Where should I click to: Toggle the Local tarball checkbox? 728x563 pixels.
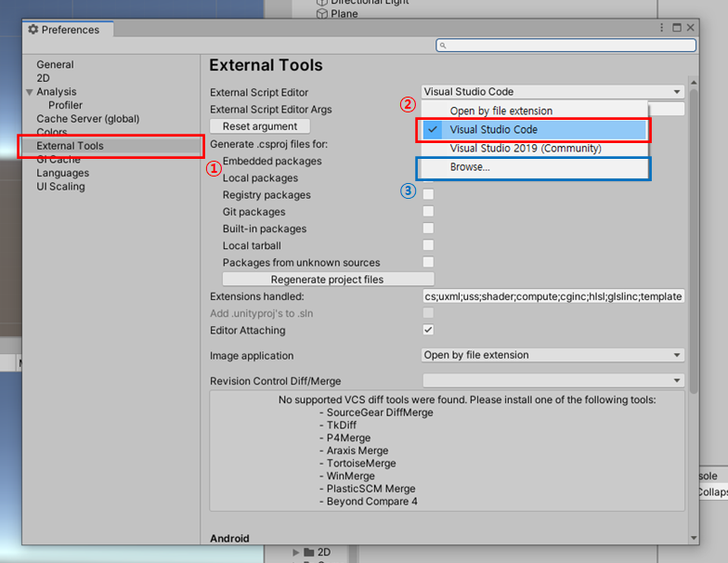(428, 245)
